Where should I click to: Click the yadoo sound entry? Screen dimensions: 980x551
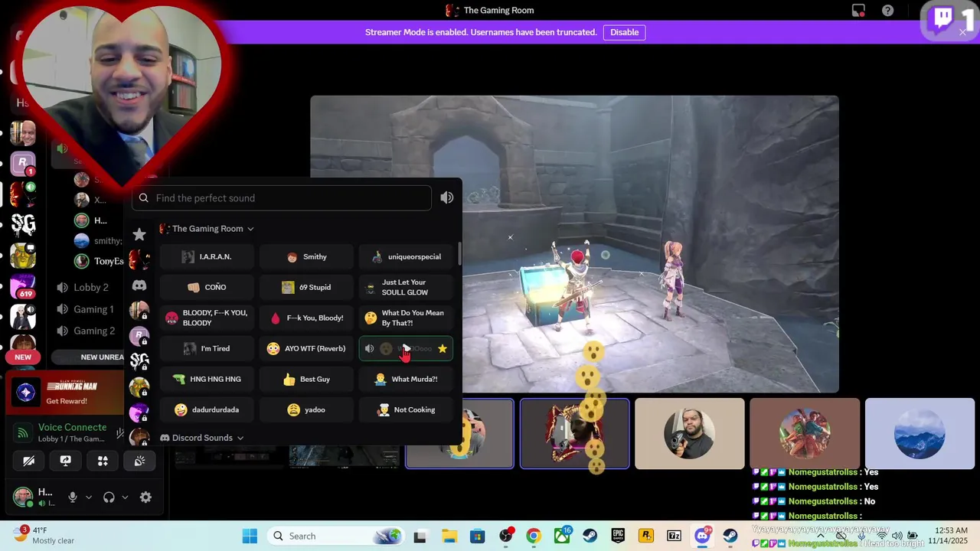[306, 409]
